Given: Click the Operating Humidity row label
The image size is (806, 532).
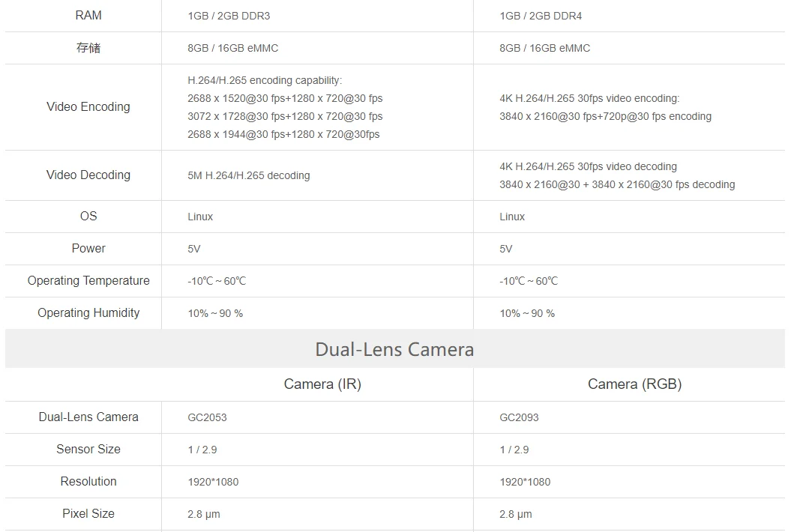Looking at the screenshot, I should tap(88, 313).
